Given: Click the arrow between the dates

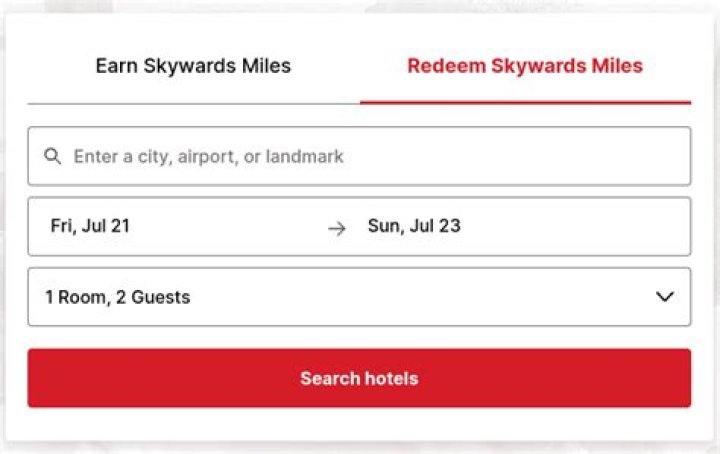Looking at the screenshot, I should click(x=337, y=228).
